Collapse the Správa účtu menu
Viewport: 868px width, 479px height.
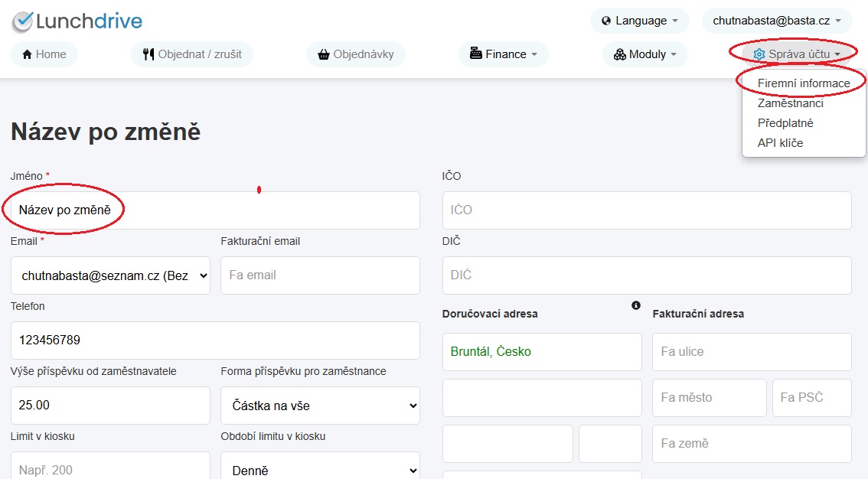pyautogui.click(x=796, y=54)
